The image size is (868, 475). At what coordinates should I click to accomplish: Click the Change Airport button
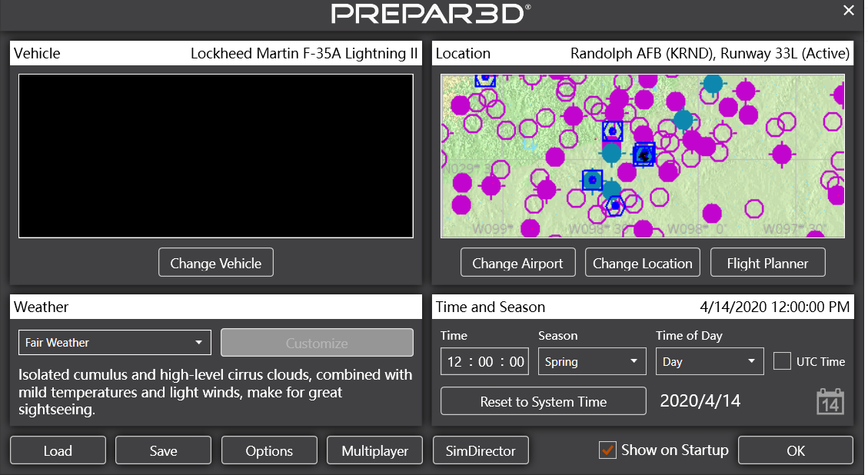coord(517,263)
